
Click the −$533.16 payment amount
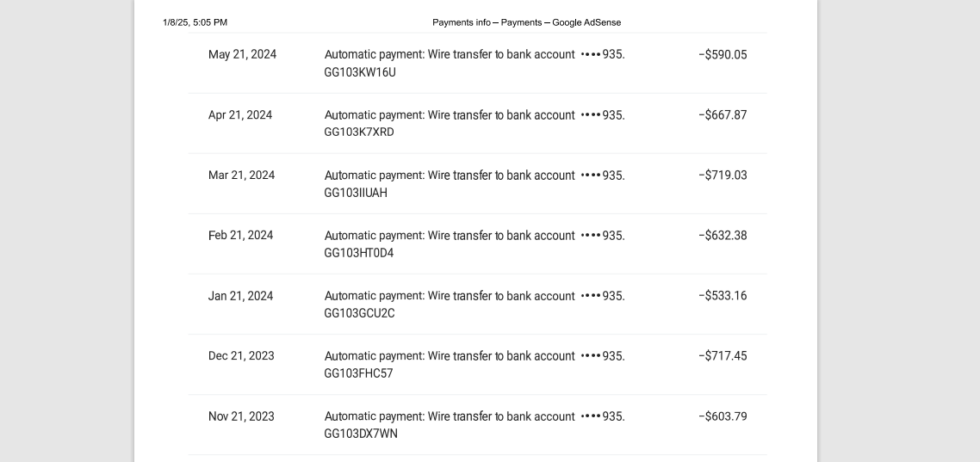click(723, 295)
